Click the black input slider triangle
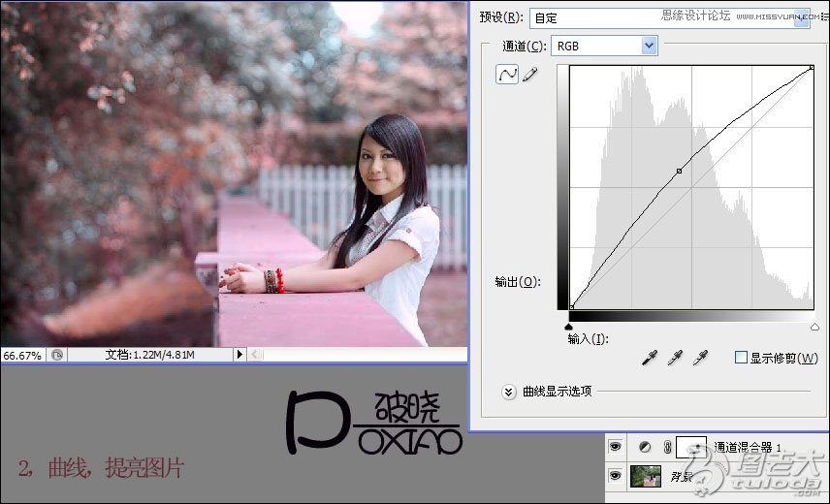830x504 pixels. 569,327
